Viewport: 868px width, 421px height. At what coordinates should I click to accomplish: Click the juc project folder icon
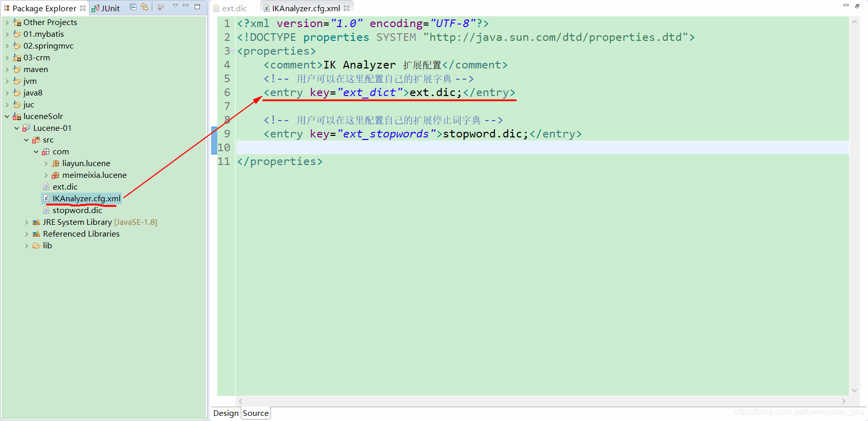17,105
